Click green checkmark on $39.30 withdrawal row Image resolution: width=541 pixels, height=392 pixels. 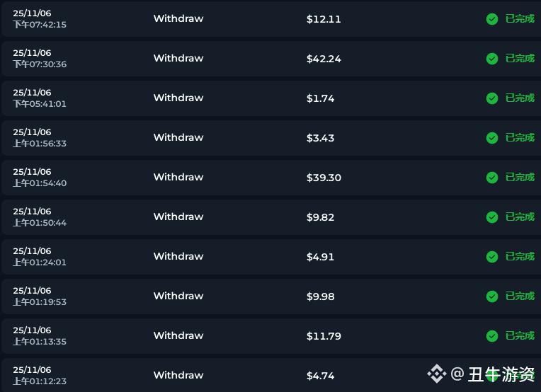(x=492, y=178)
